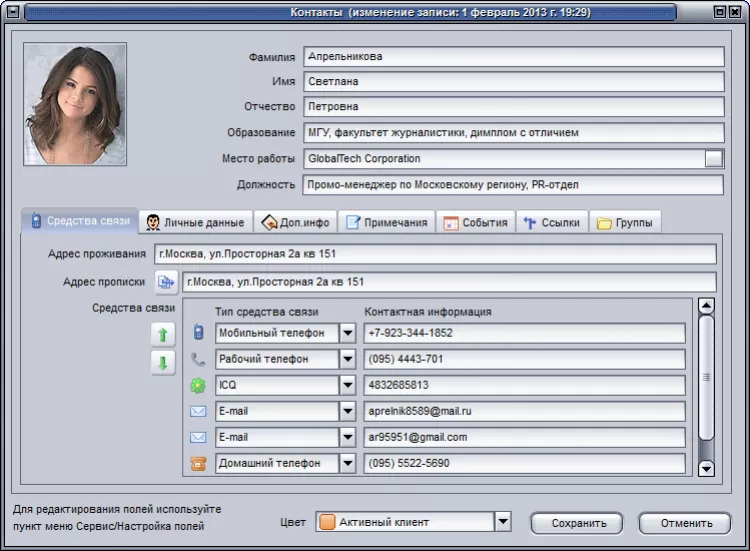The width and height of the screenshot is (750, 551).
Task: Open the Средства связи tab
Action: coord(80,221)
